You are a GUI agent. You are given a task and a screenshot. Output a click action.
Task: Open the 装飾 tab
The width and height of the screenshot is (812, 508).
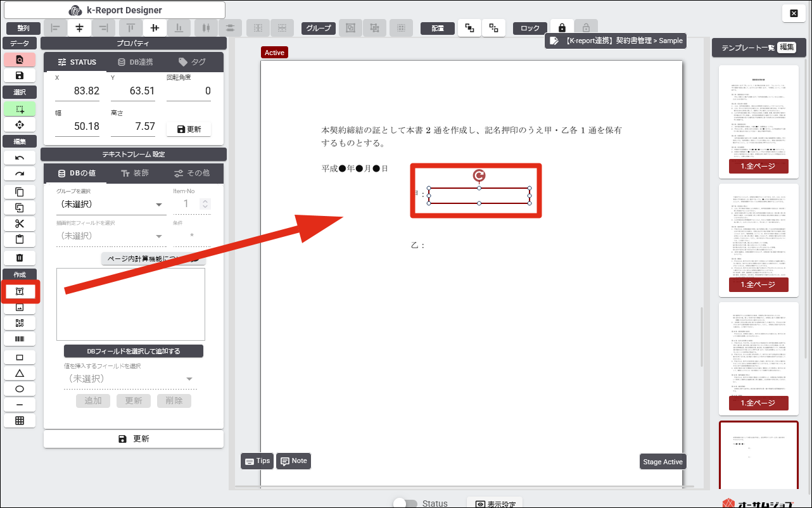[132, 173]
